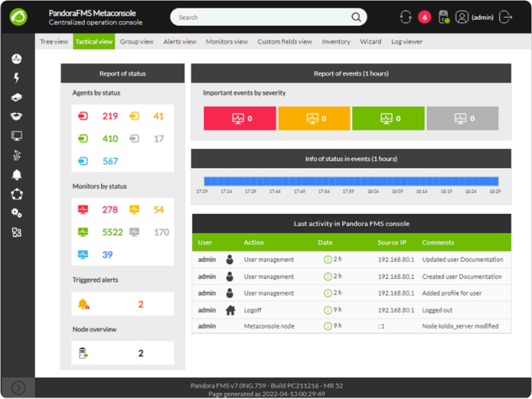Click the triggered alerts bell icon
This screenshot has height=399, width=532.
point(84,304)
